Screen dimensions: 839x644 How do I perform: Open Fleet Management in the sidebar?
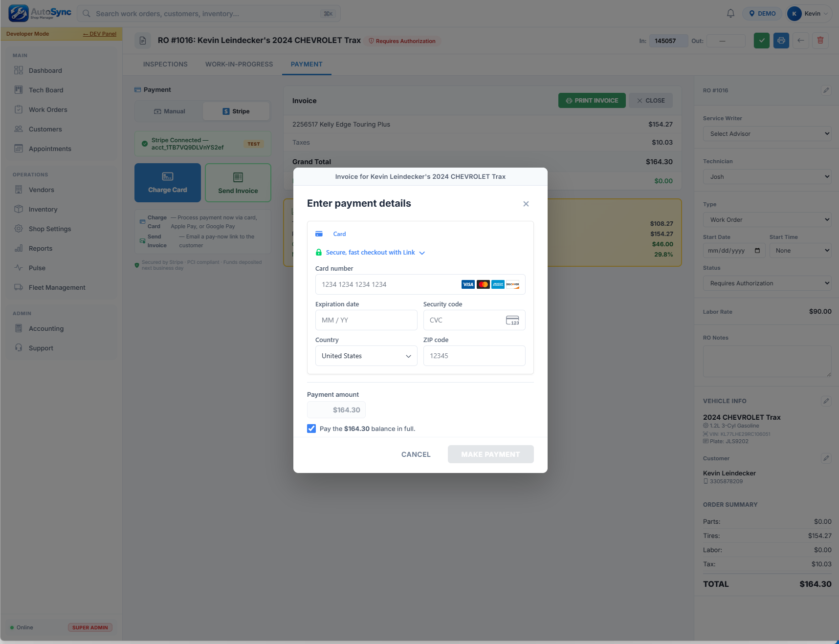57,287
